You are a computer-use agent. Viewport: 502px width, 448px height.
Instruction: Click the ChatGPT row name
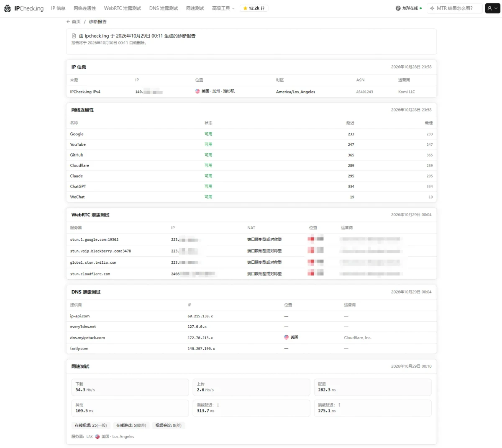[78, 186]
